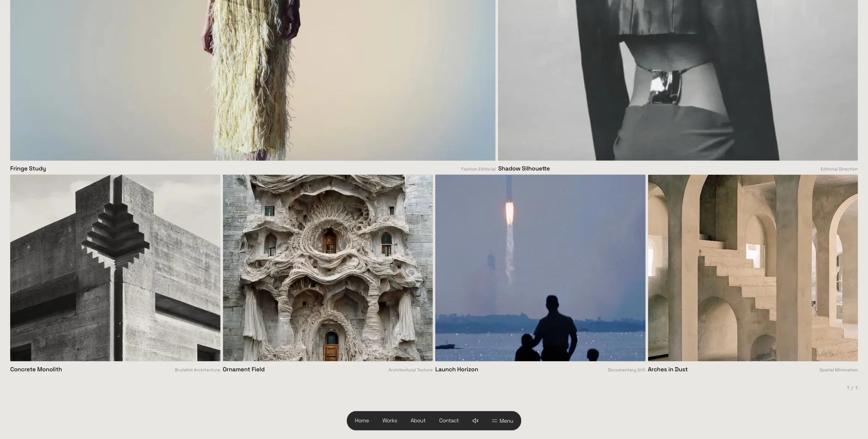The width and height of the screenshot is (868, 439).
Task: Select the Fashion Editorial category label
Action: pos(478,169)
